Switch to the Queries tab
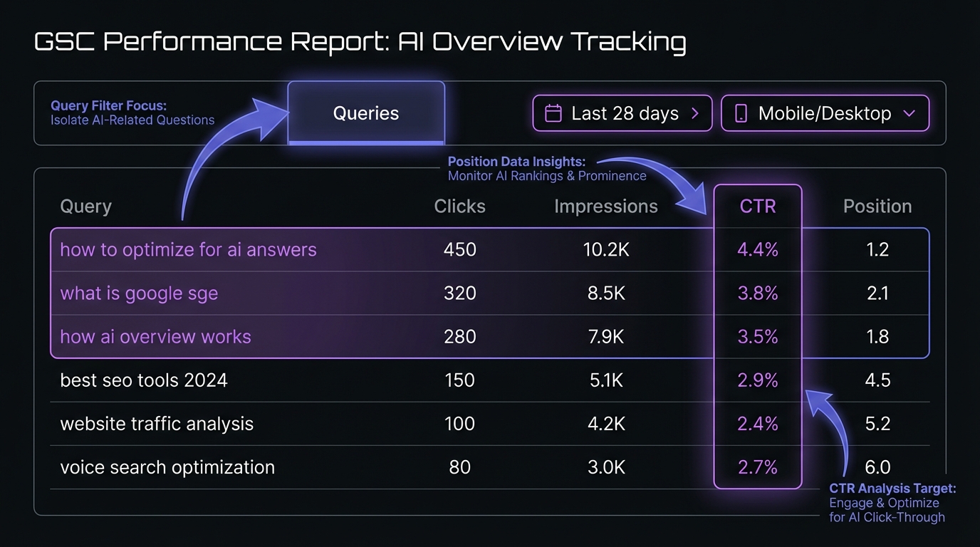Image resolution: width=980 pixels, height=547 pixels. tap(366, 113)
